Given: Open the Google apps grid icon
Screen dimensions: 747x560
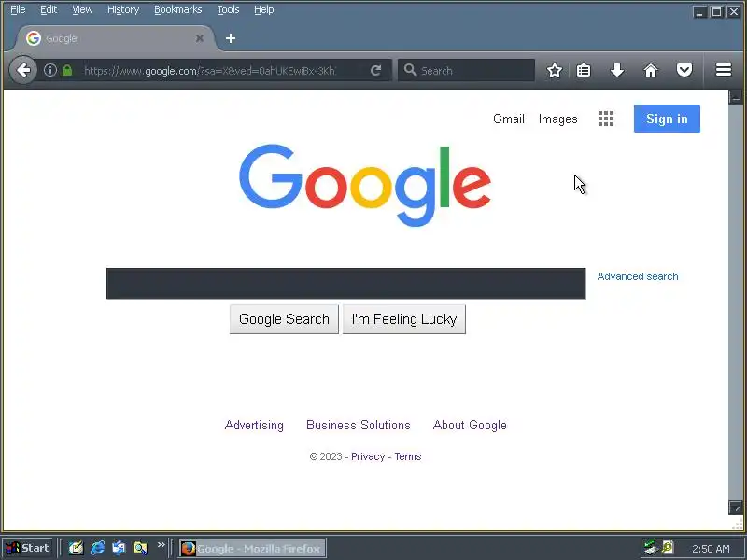Looking at the screenshot, I should [x=605, y=119].
